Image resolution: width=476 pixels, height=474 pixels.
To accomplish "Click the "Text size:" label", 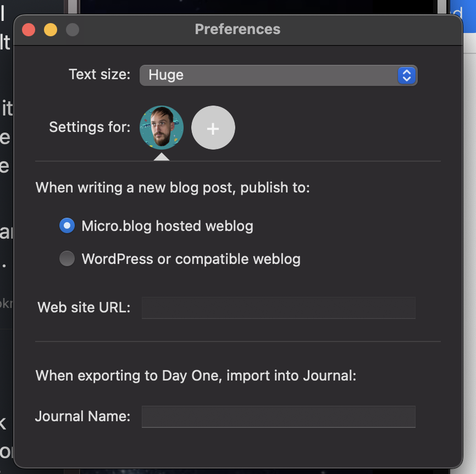I will pyautogui.click(x=99, y=75).
